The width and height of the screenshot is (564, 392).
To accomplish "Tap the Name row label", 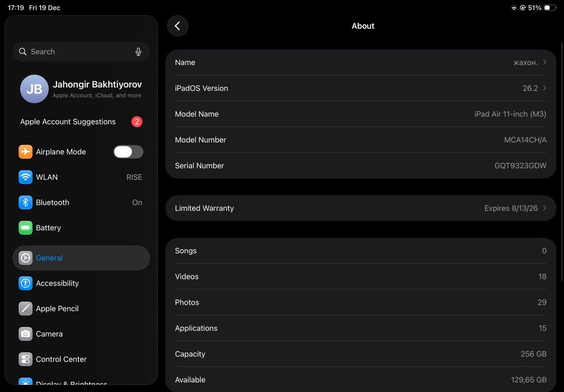I will (x=185, y=62).
